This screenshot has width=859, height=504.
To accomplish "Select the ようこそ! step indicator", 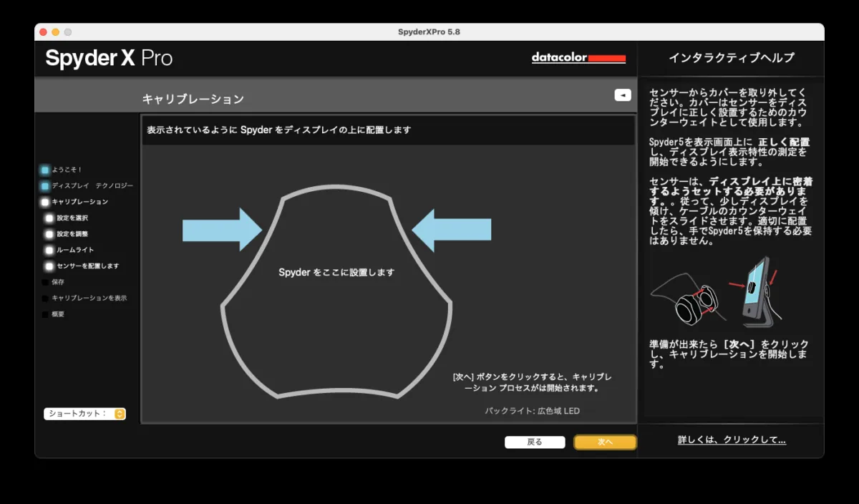I will tap(45, 170).
